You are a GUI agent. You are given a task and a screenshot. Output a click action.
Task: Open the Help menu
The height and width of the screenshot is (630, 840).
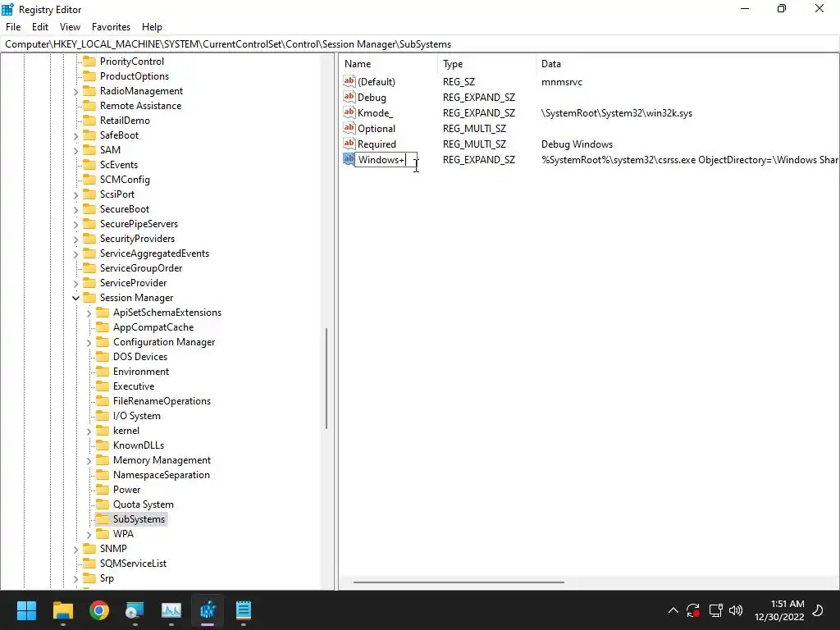(x=152, y=27)
